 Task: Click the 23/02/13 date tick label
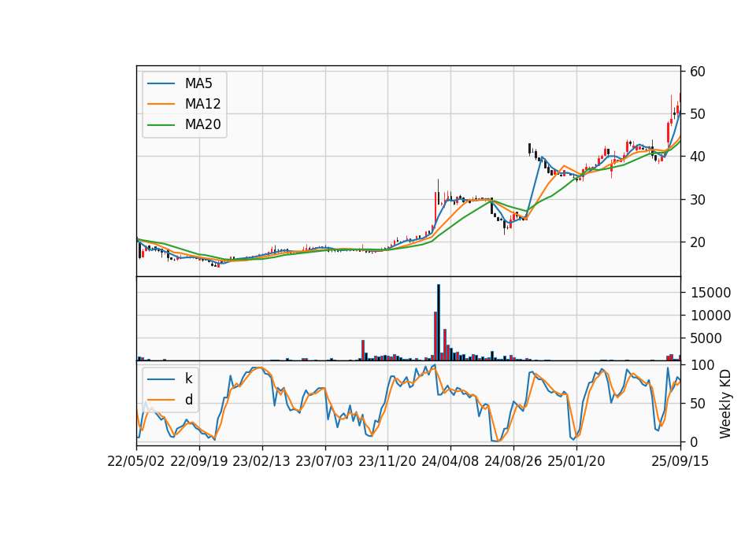tap(261, 461)
